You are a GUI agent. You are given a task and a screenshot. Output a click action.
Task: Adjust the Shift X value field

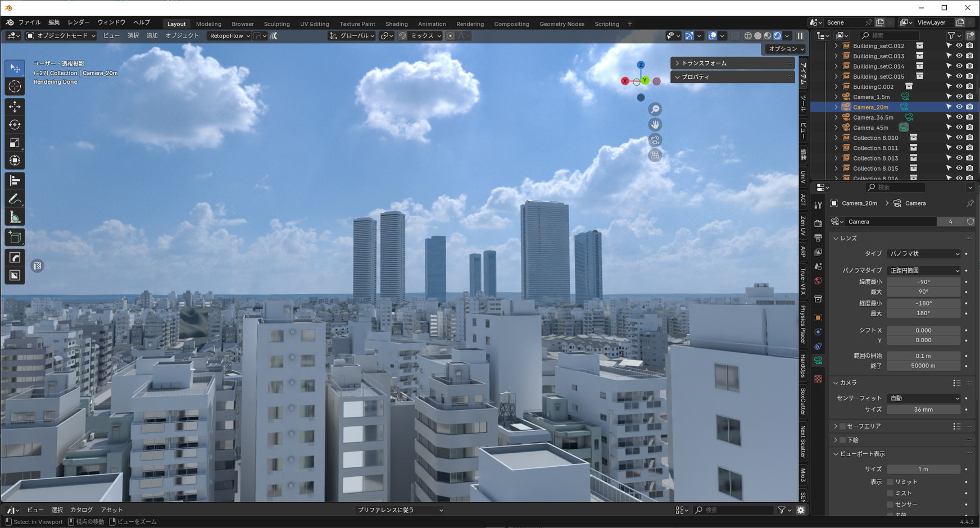[x=923, y=330]
